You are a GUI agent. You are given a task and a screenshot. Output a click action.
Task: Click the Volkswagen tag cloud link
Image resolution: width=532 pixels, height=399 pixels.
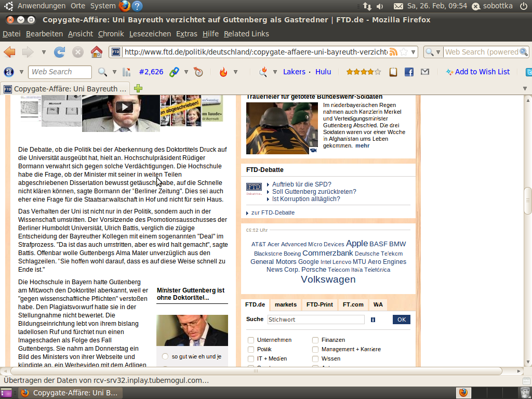(328, 279)
